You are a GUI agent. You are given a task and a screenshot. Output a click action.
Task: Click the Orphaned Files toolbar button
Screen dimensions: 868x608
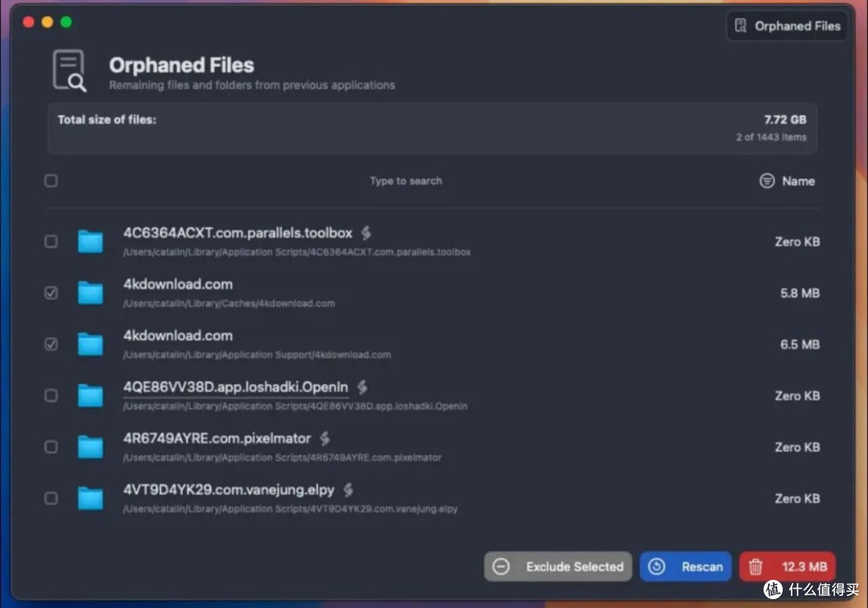(787, 26)
